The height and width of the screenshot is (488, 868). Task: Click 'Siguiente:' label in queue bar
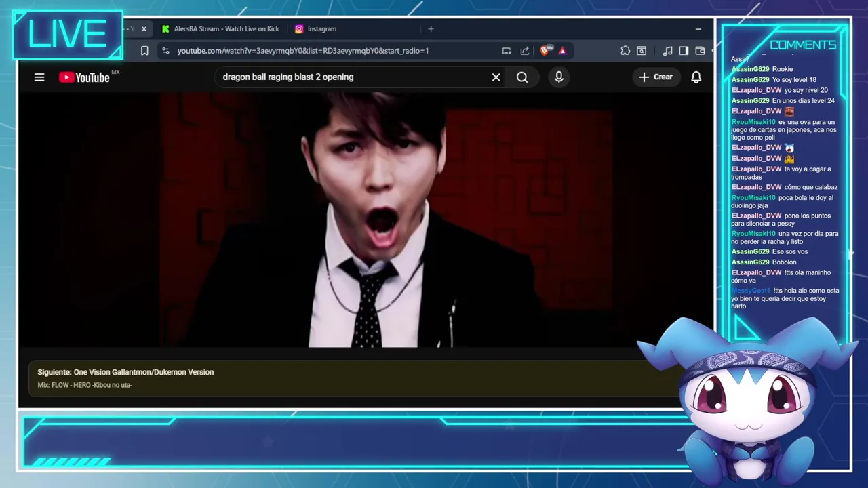(x=54, y=372)
